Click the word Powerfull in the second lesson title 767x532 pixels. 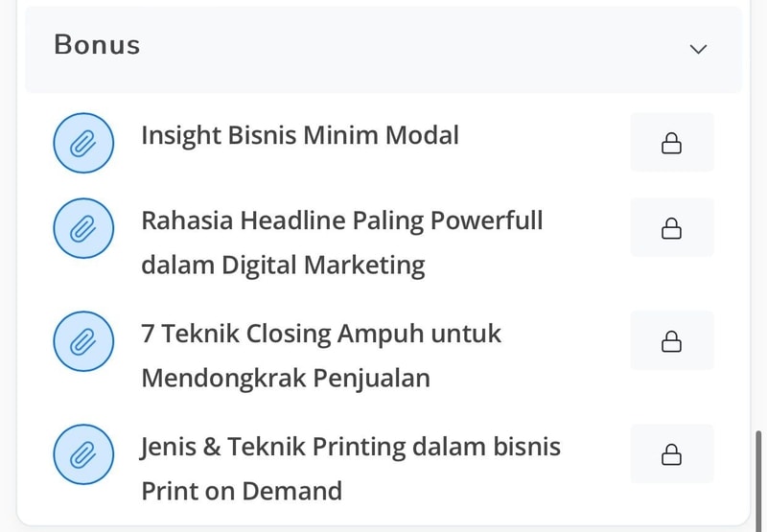487,220
